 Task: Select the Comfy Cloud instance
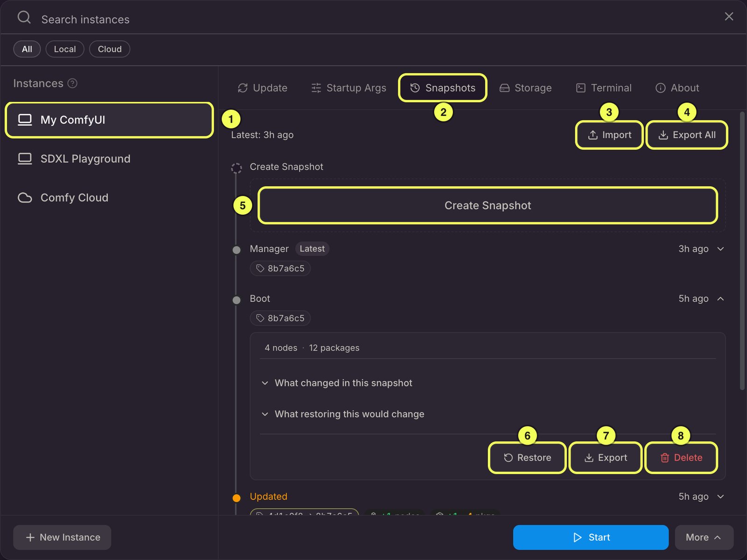(109, 198)
